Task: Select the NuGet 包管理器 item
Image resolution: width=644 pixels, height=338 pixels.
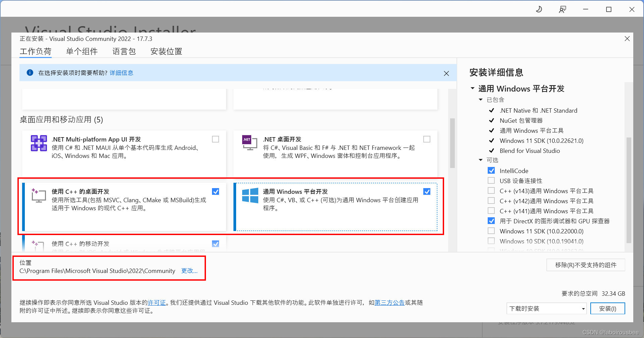Action: [521, 120]
